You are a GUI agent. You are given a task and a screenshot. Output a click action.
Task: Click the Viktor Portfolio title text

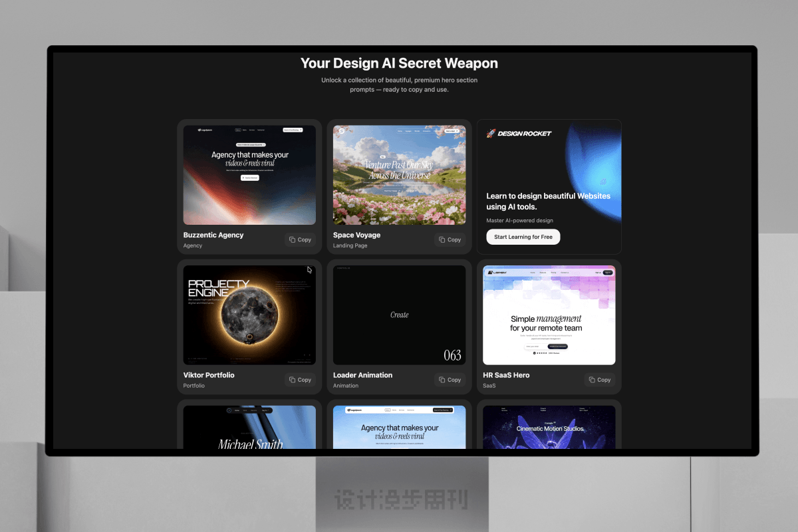coord(209,375)
